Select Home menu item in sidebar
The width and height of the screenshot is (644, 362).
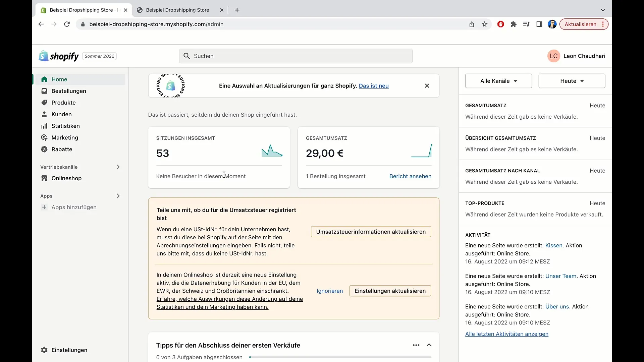(x=59, y=79)
